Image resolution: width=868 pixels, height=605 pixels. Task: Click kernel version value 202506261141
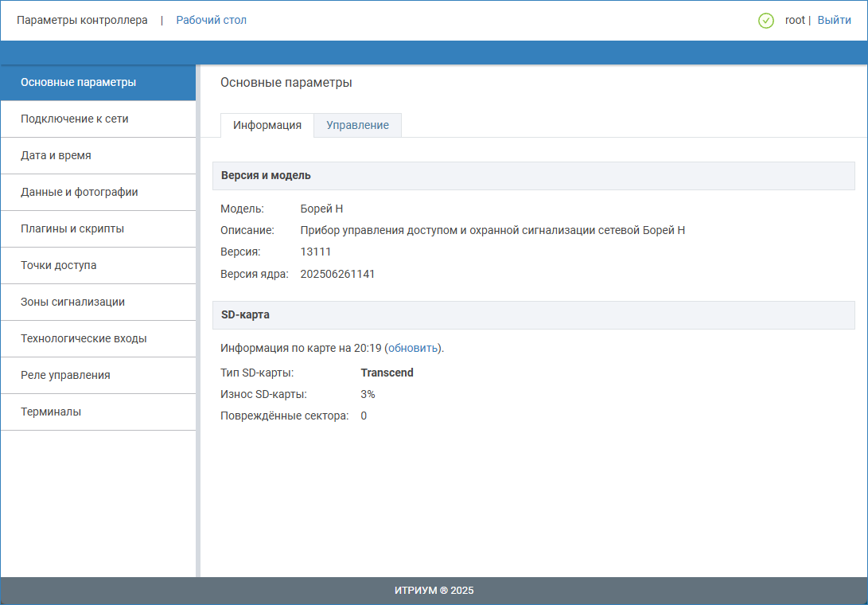337,275
